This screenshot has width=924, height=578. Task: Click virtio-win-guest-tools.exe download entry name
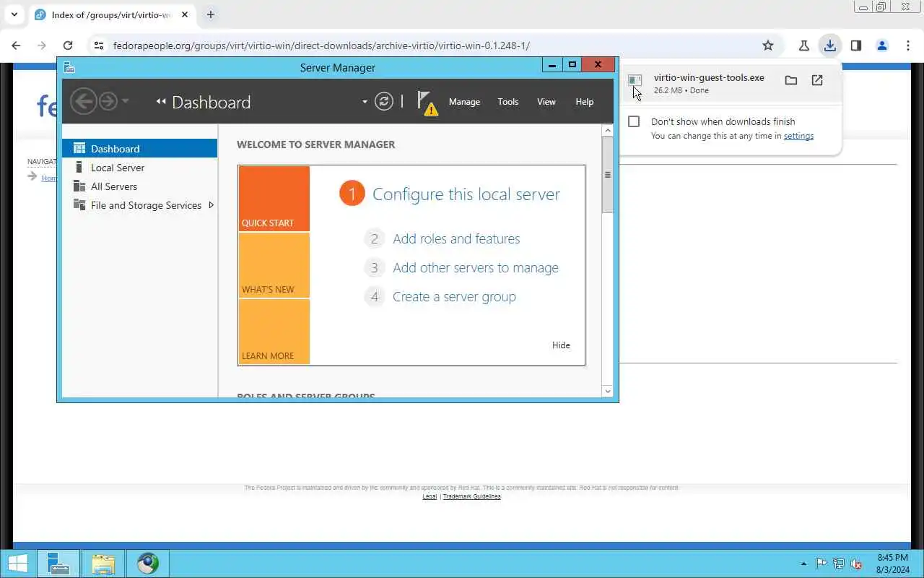point(709,77)
